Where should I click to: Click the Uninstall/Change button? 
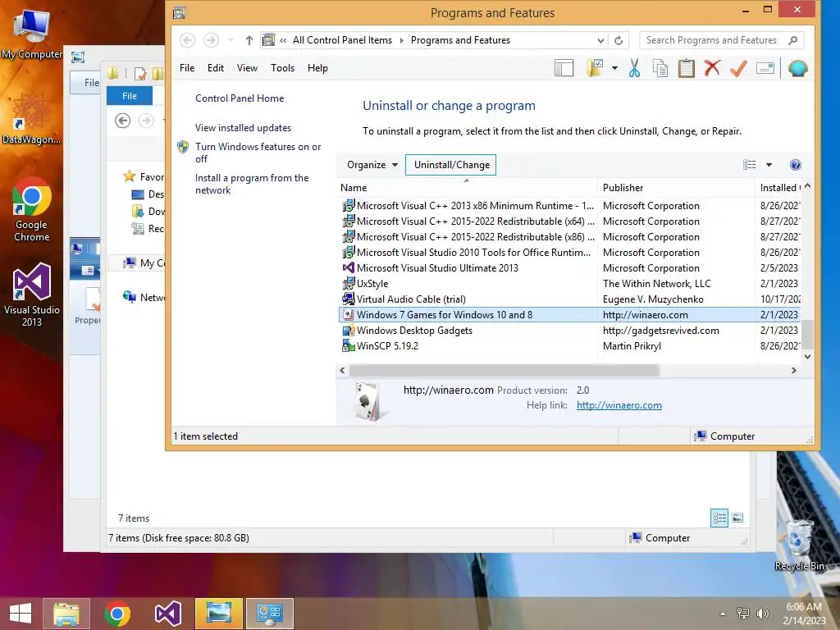(x=451, y=165)
